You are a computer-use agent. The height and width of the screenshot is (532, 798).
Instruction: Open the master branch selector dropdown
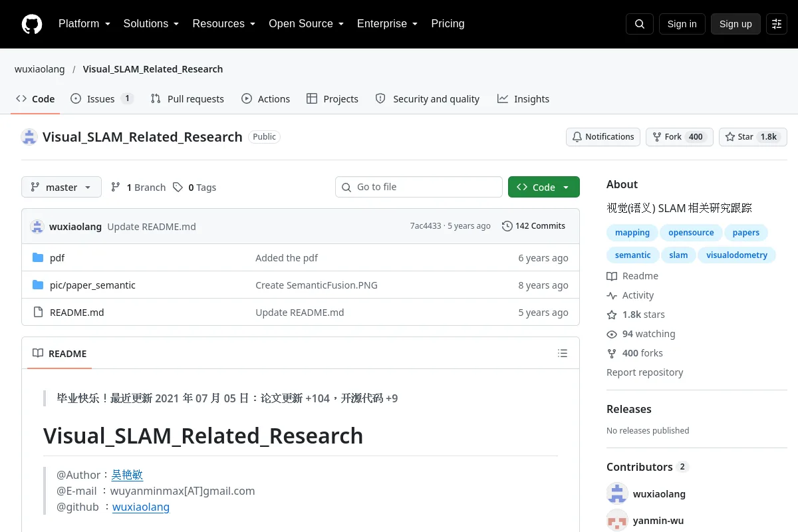(61, 188)
